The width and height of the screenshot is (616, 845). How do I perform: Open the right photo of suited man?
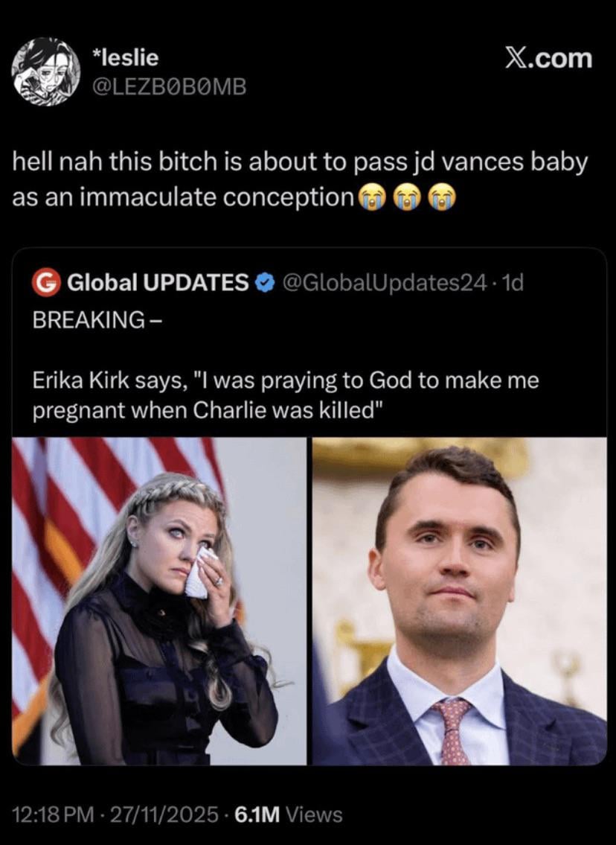click(x=459, y=601)
